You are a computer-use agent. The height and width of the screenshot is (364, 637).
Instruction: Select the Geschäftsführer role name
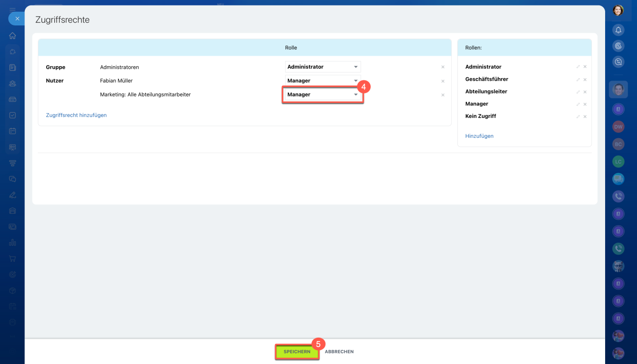[x=487, y=79]
